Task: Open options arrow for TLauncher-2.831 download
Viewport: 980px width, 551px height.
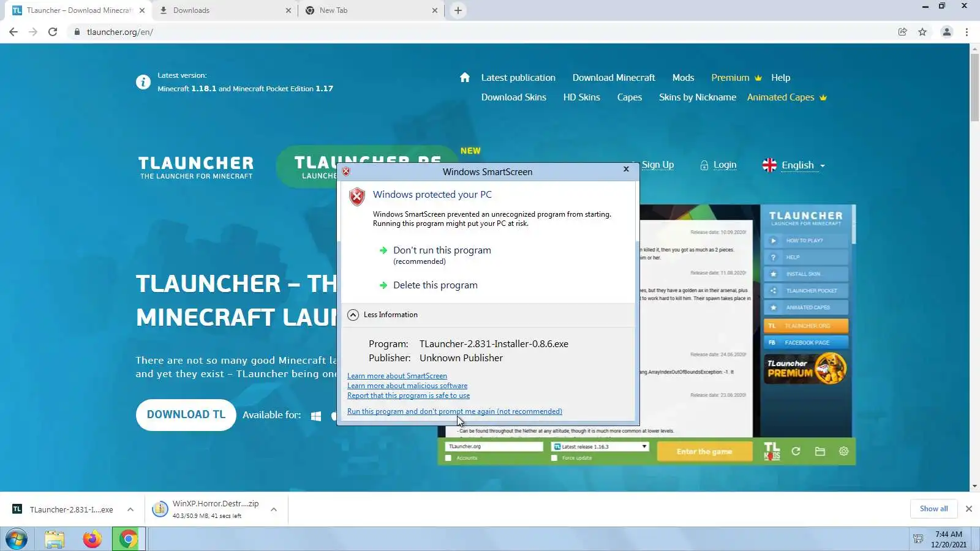Action: click(130, 509)
